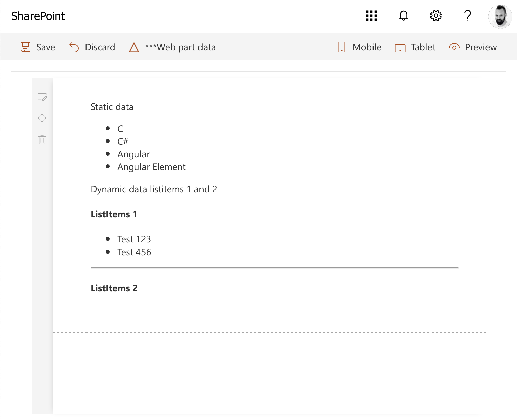Click the ***Web part data warning triangle
Image resolution: width=517 pixels, height=420 pixels.
134,47
